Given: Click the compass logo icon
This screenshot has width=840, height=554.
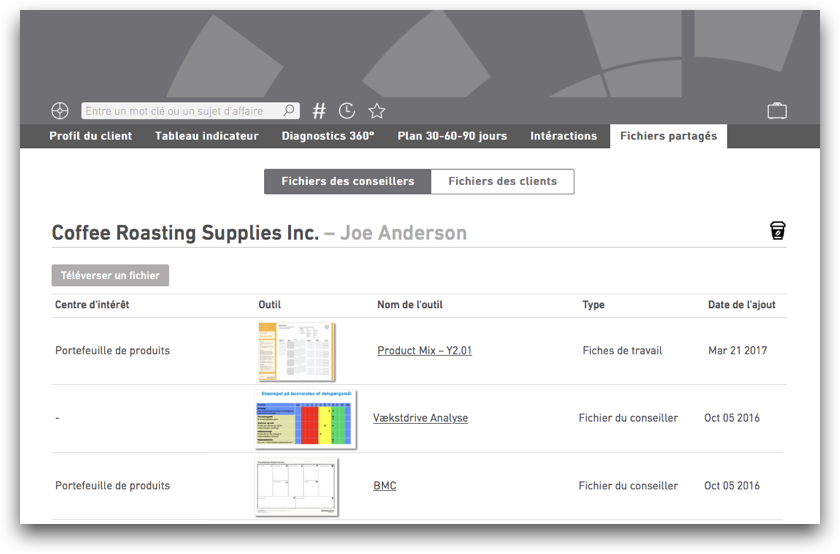Looking at the screenshot, I should click(x=59, y=111).
